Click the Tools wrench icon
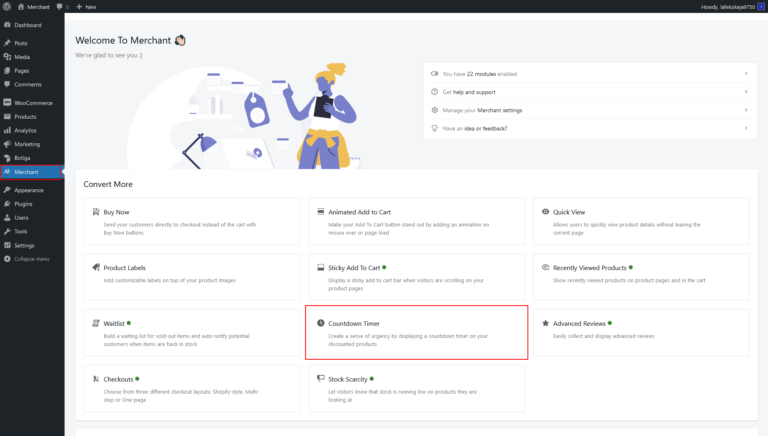 pyautogui.click(x=7, y=231)
